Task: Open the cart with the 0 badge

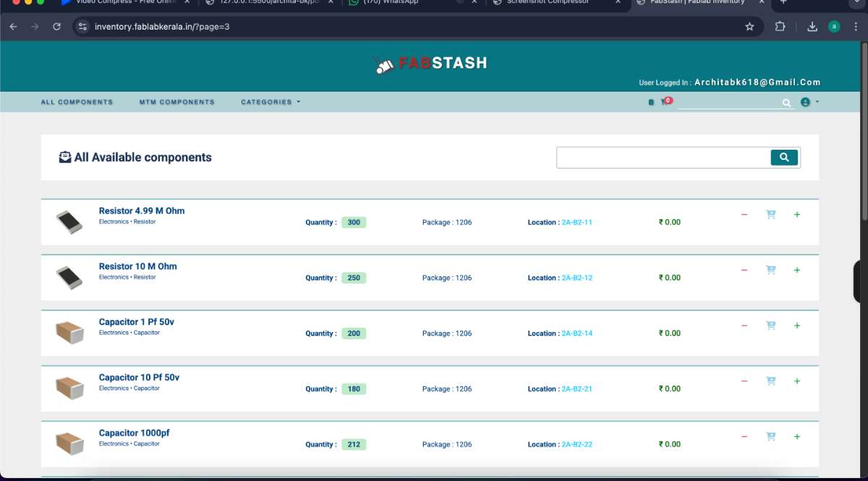Action: click(665, 102)
